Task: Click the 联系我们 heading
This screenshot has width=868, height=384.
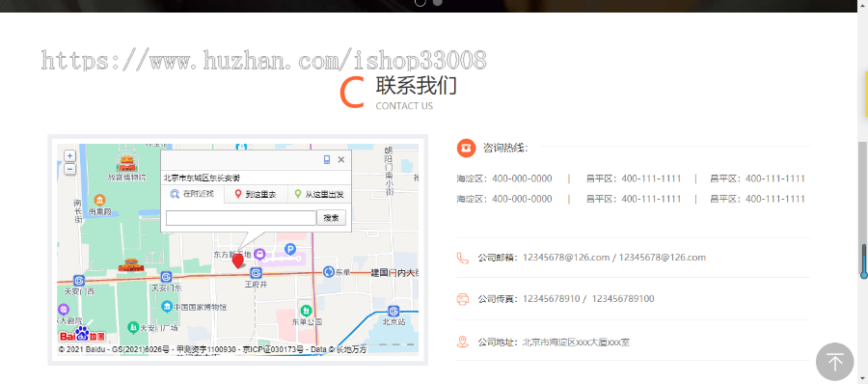Action: 417,86
